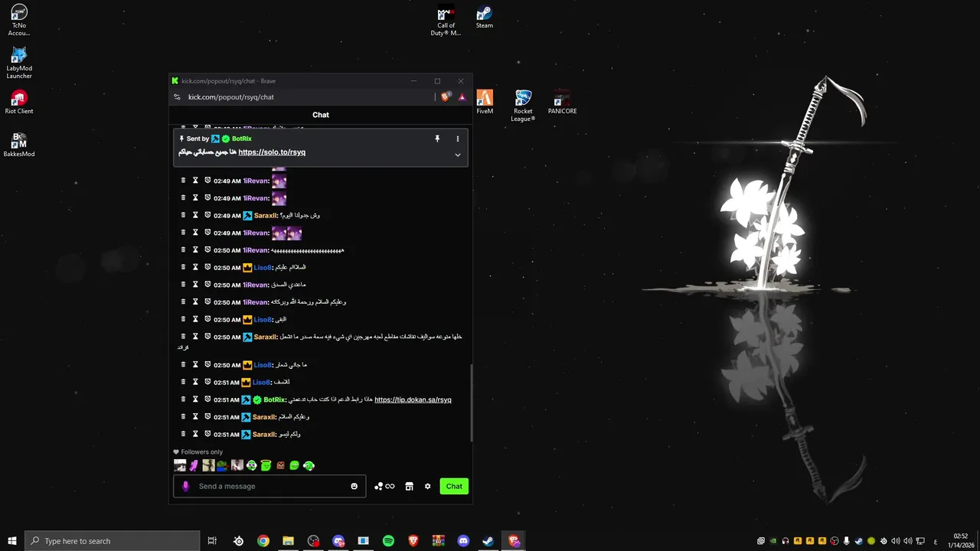
Task: Open PANICORE desktop shortcut
Action: pos(562,103)
